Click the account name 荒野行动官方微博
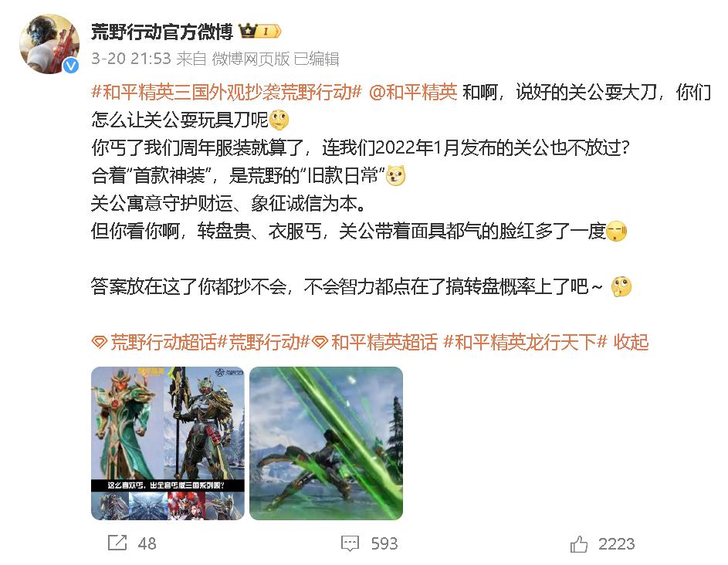Screen dimensions: 728x565 pyautogui.click(x=162, y=32)
